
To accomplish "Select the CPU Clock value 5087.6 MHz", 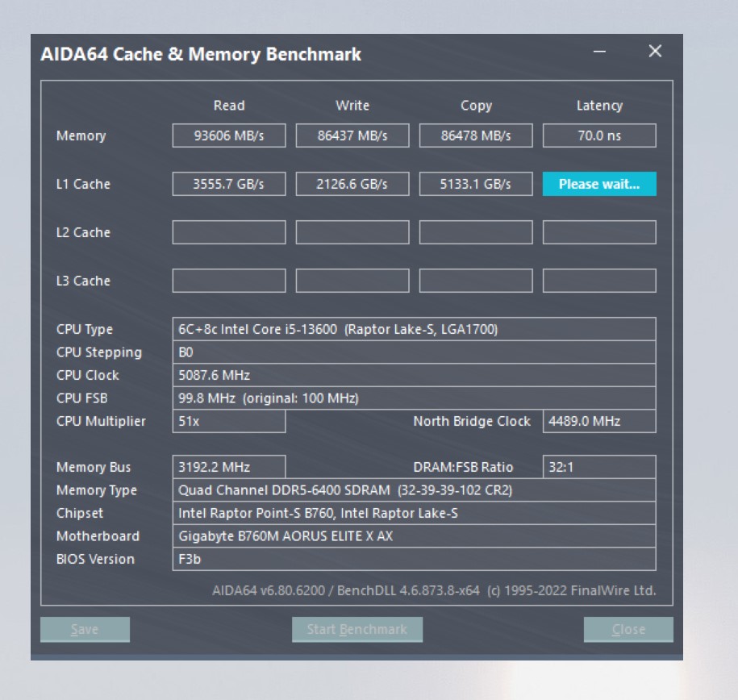I will pyautogui.click(x=415, y=375).
